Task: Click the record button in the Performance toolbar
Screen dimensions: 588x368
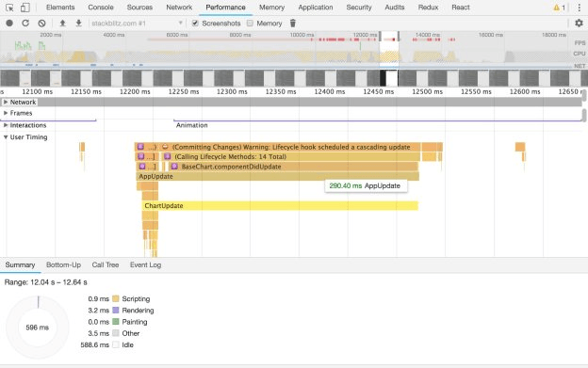Action: 9,24
